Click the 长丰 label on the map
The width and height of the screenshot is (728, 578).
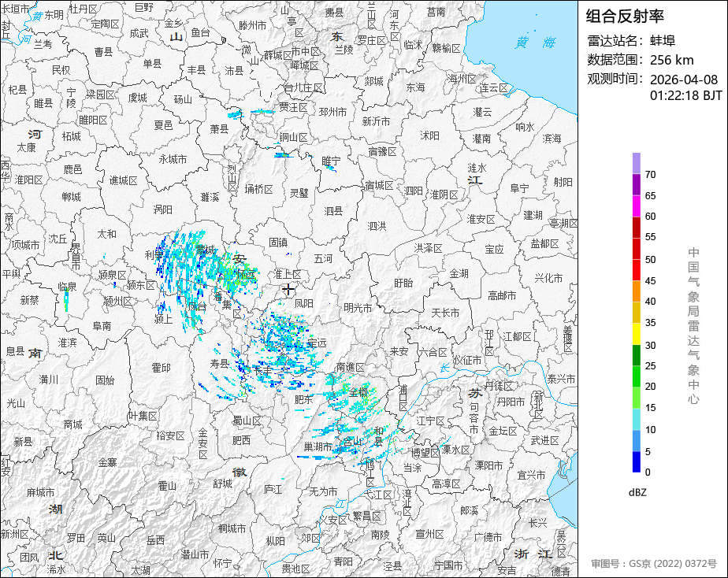click(263, 370)
